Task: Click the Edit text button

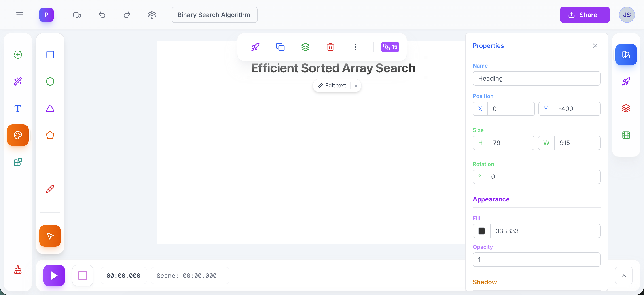Action: coord(332,85)
